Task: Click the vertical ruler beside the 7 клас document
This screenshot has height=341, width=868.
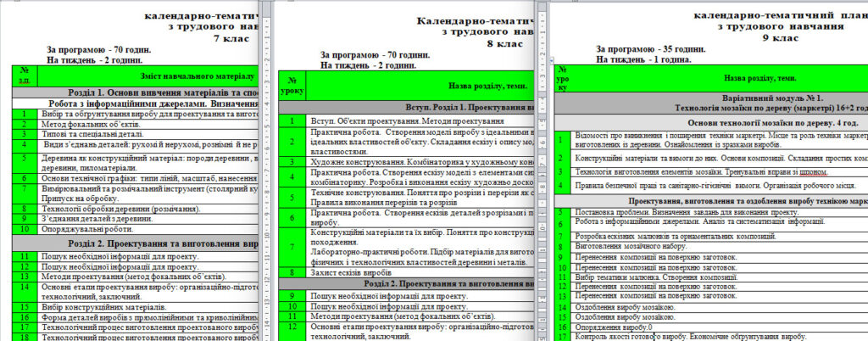Action: coord(267,171)
